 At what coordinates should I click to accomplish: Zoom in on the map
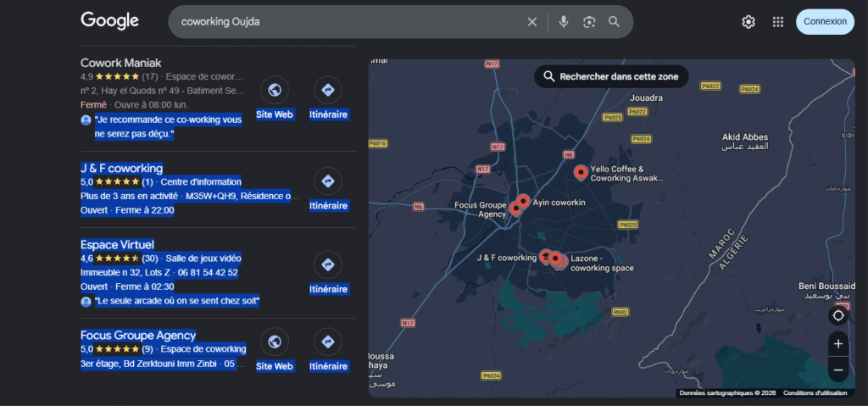(x=838, y=344)
